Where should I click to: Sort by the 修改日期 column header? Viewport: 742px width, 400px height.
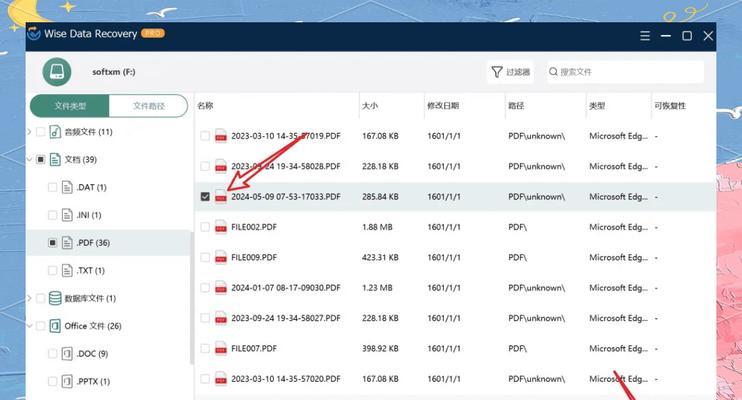point(443,106)
